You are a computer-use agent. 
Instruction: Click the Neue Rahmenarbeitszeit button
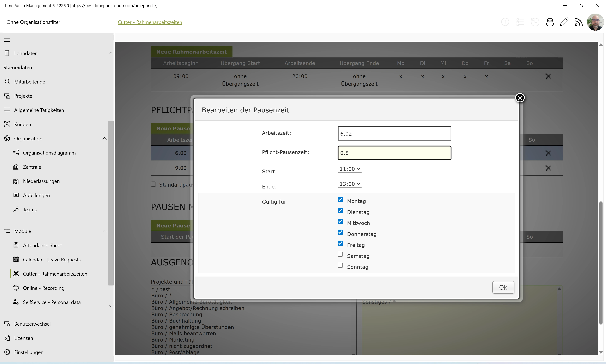tap(191, 52)
